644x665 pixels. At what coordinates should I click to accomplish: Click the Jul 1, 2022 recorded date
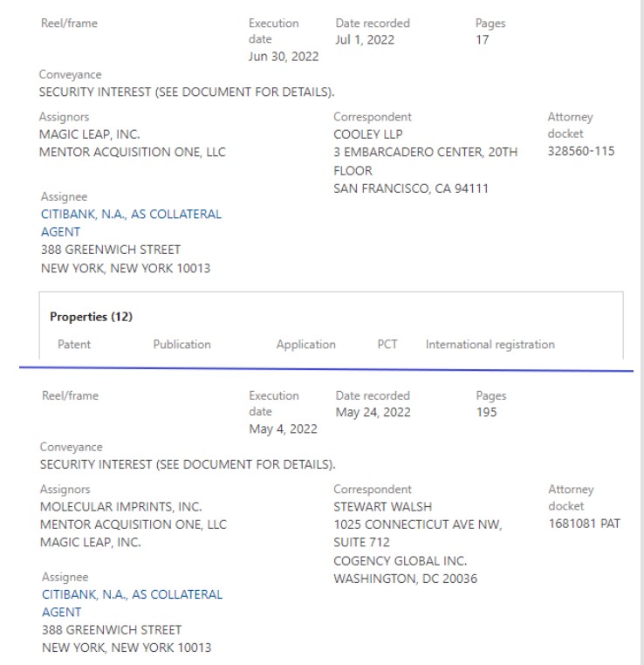click(365, 39)
